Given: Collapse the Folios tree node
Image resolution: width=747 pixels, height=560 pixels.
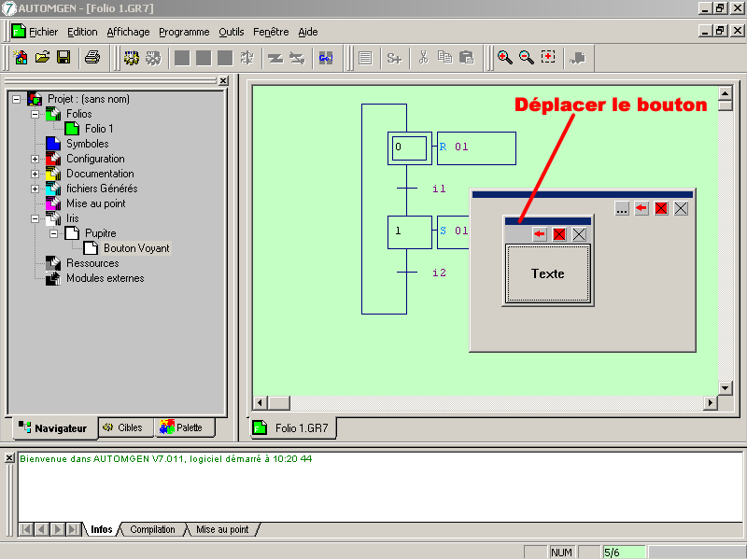Looking at the screenshot, I should click(35, 114).
